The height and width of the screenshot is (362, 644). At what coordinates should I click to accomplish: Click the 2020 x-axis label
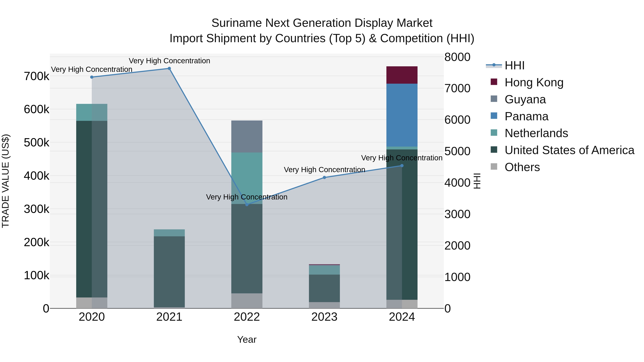pyautogui.click(x=92, y=317)
